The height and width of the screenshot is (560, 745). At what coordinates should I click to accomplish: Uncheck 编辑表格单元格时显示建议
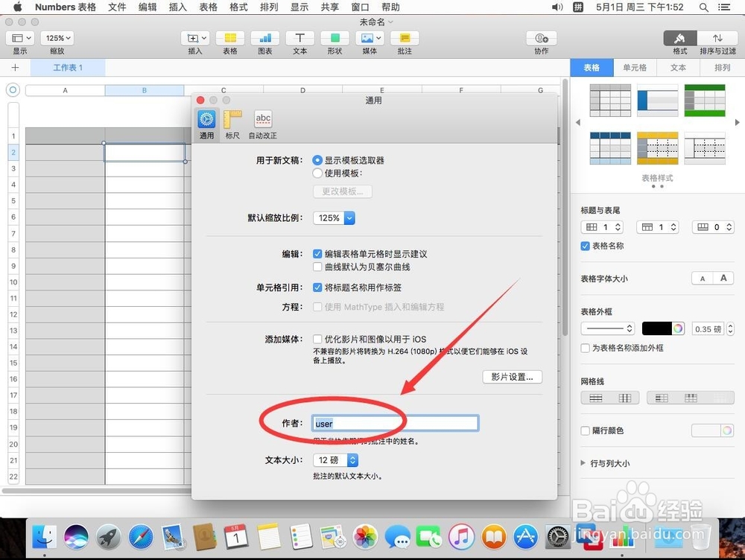pyautogui.click(x=319, y=253)
